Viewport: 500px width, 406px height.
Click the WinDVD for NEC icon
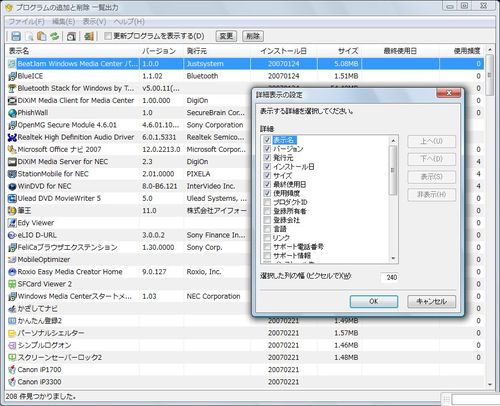[x=12, y=186]
